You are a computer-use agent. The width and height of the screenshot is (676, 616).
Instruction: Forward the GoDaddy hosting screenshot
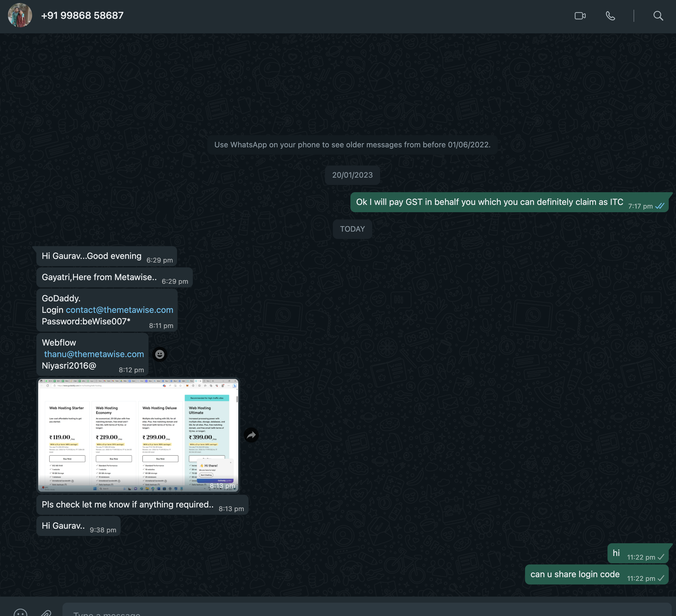click(251, 435)
